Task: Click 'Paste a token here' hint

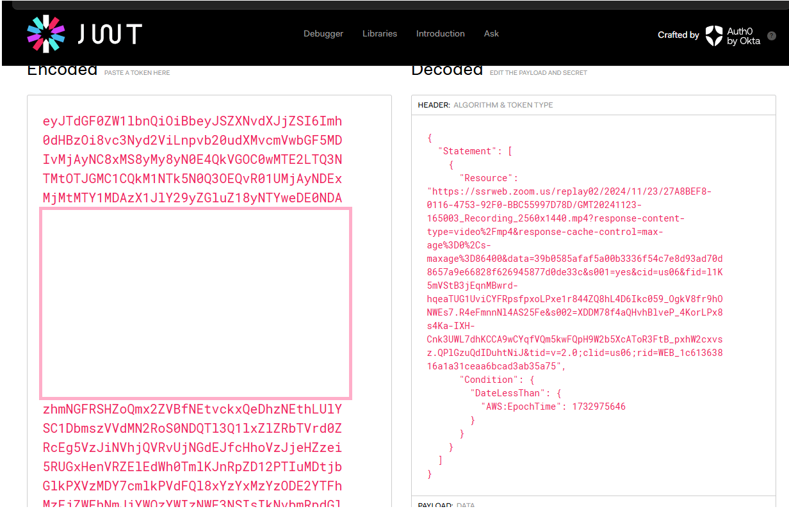Action: 137,73
